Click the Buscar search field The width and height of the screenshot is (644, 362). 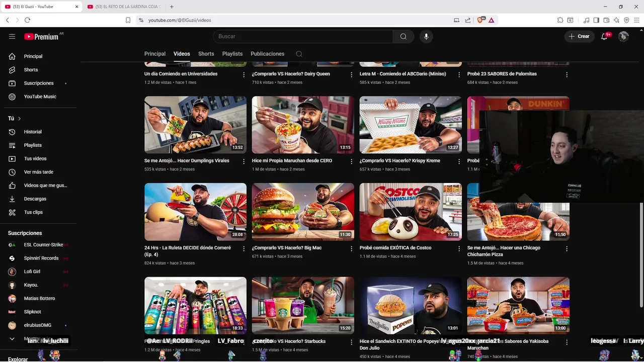point(303,36)
